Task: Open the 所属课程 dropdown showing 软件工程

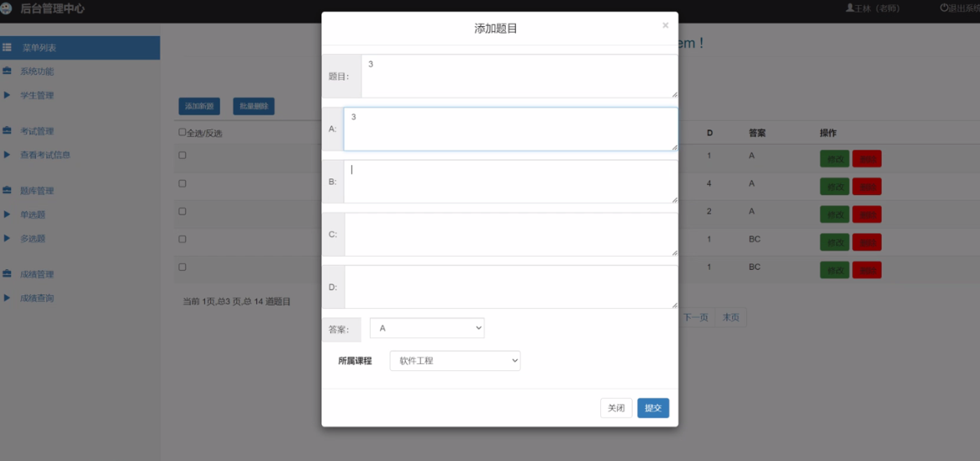Action: click(x=455, y=360)
